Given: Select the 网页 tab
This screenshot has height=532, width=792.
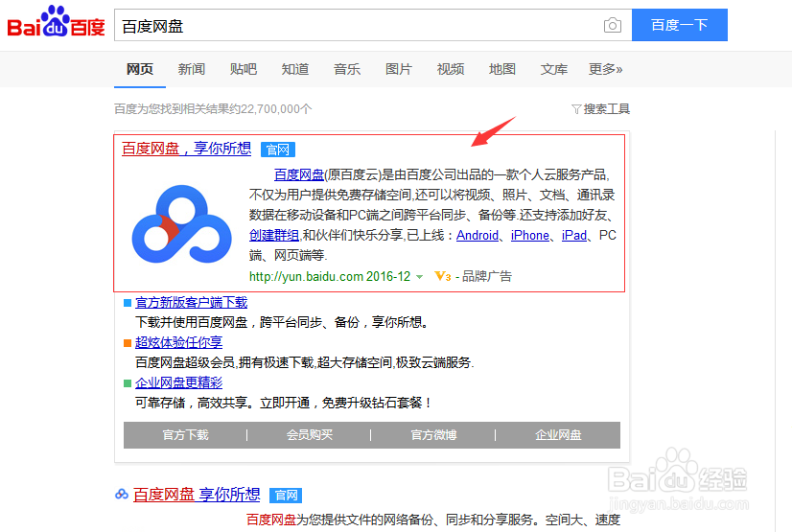Looking at the screenshot, I should [140, 69].
